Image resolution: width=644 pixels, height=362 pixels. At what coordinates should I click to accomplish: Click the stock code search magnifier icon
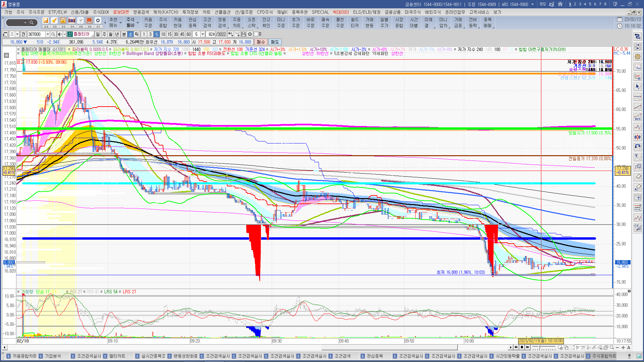(x=53, y=34)
